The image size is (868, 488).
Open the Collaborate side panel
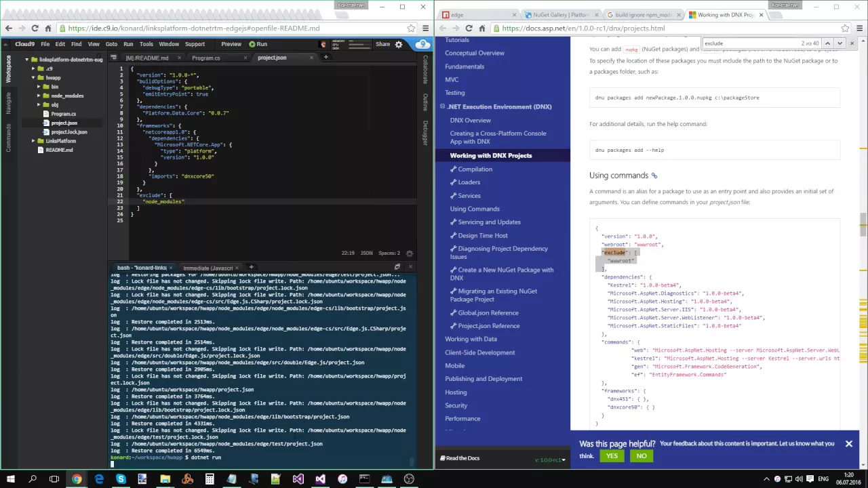tap(425, 70)
